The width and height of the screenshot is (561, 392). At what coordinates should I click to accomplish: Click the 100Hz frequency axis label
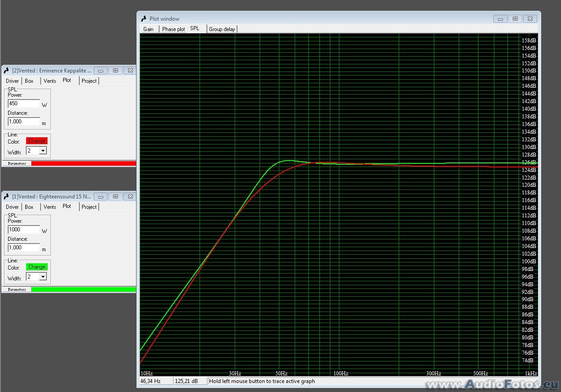pos(341,374)
